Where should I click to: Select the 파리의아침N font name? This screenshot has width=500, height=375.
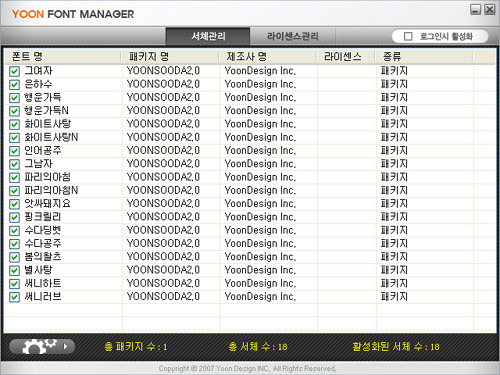[x=51, y=190]
